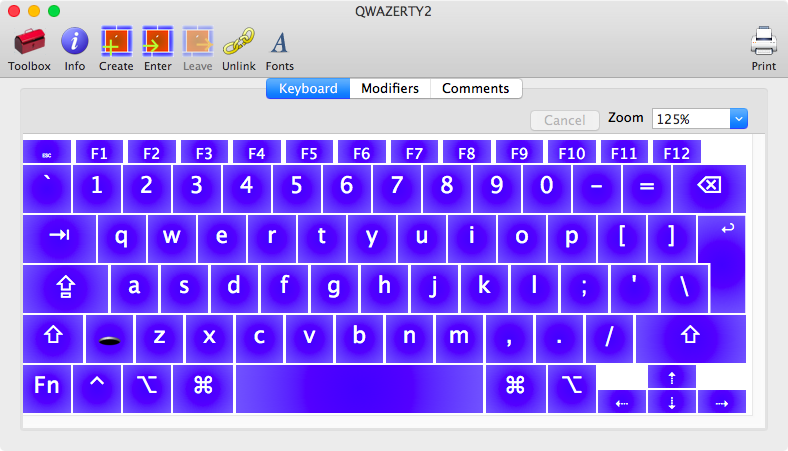
Task: Click the space bar key
Action: tap(359, 388)
